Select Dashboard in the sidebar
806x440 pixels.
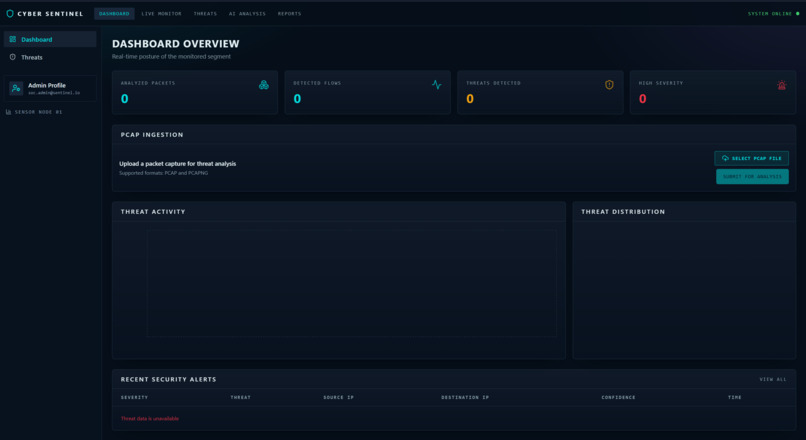(x=50, y=39)
